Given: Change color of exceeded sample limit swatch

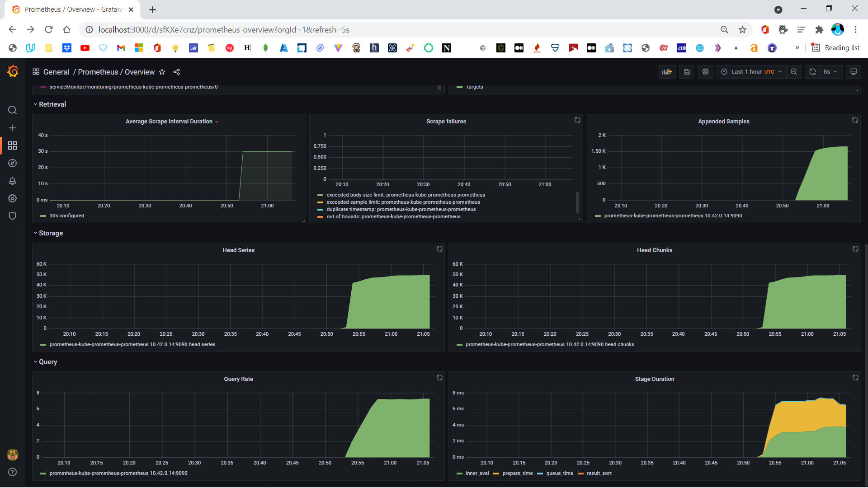Looking at the screenshot, I should tap(321, 202).
